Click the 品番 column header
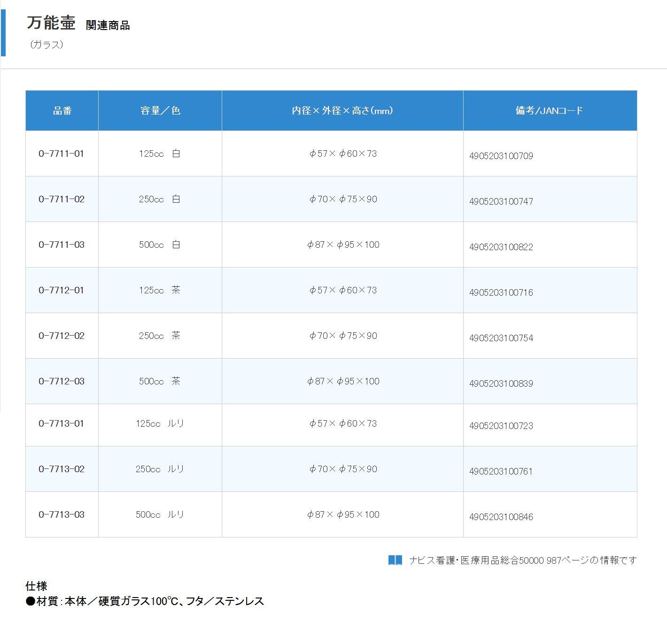The image size is (667, 644). coord(62,111)
